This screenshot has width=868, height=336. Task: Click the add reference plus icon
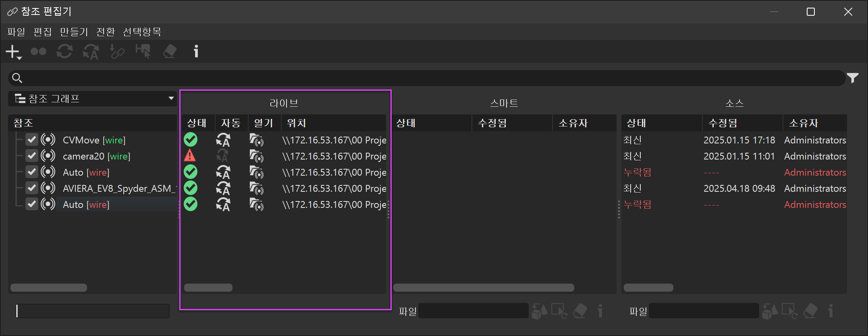pos(13,52)
